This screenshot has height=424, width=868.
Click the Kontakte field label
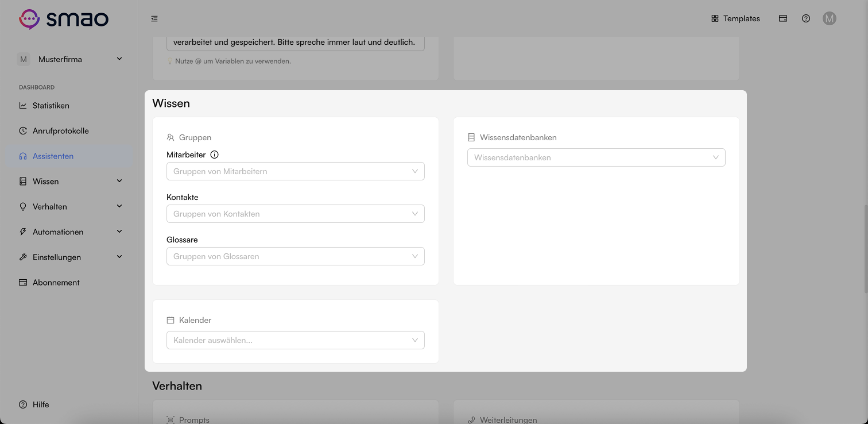183,197
